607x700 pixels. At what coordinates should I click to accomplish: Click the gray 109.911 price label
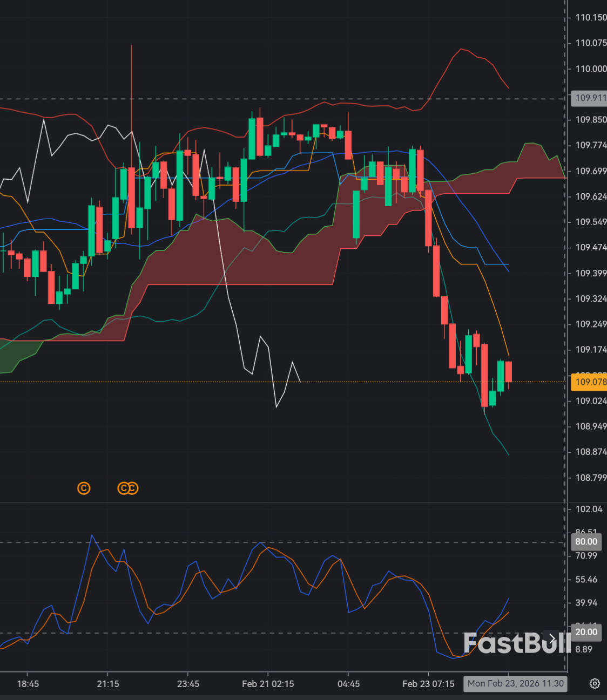tap(589, 98)
